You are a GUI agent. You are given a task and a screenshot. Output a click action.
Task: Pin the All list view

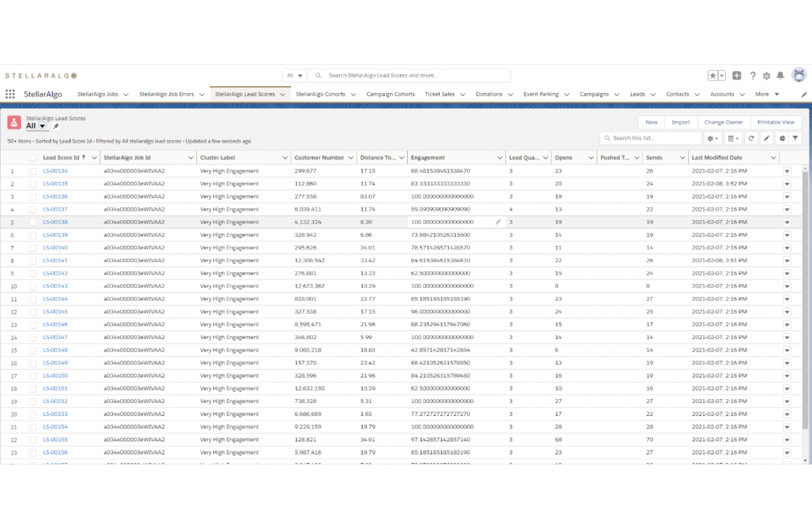click(x=56, y=126)
